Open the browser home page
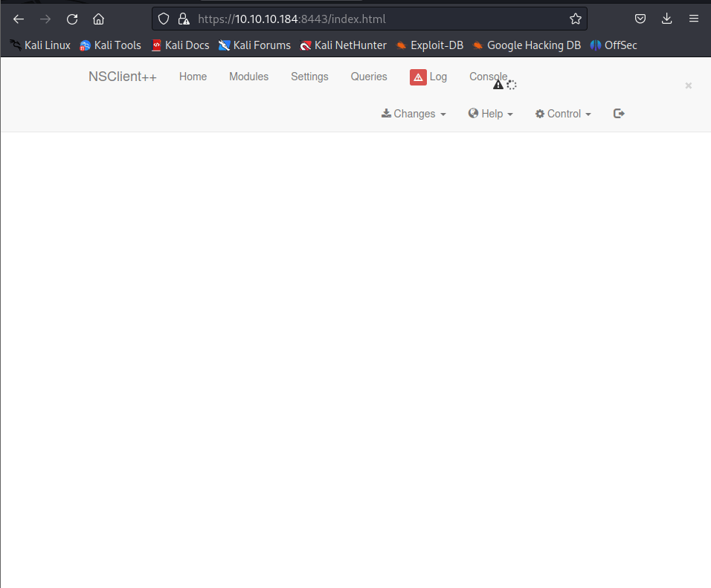 (x=98, y=19)
